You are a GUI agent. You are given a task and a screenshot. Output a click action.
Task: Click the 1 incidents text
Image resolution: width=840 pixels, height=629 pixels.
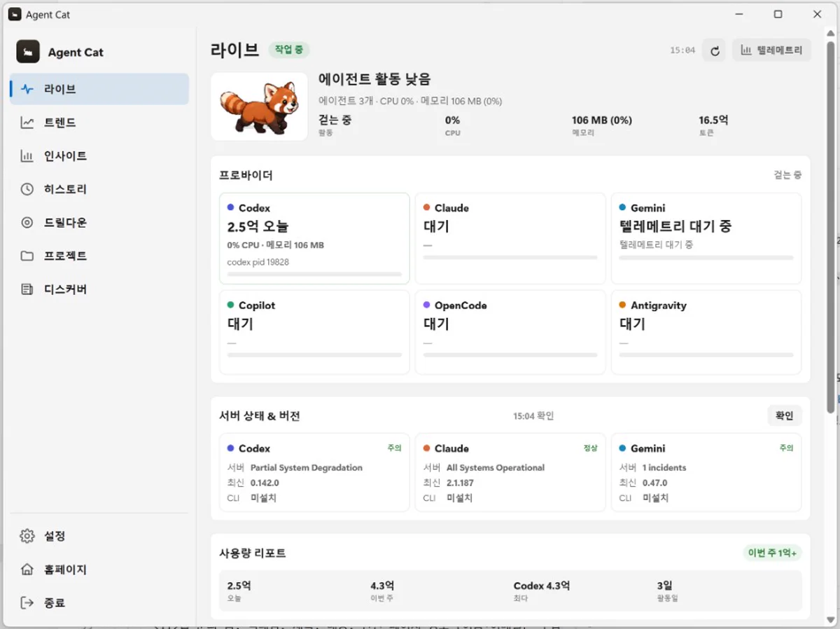[x=664, y=468]
